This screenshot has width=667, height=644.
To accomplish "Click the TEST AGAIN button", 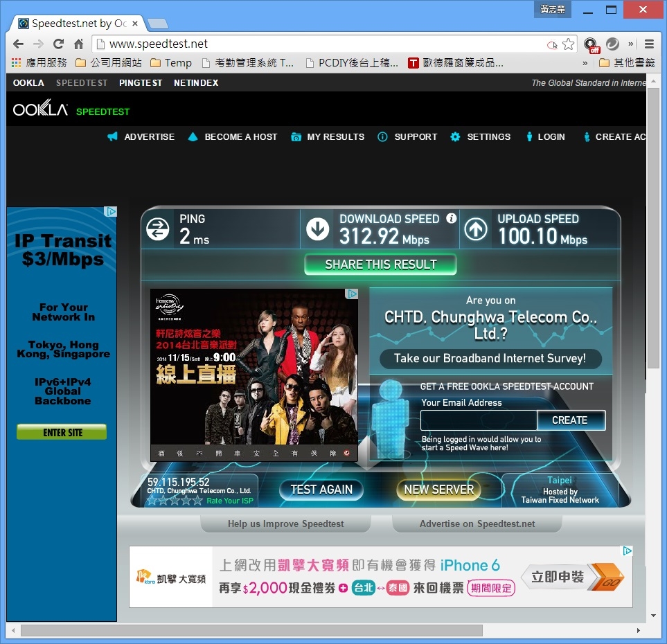I will pos(321,490).
